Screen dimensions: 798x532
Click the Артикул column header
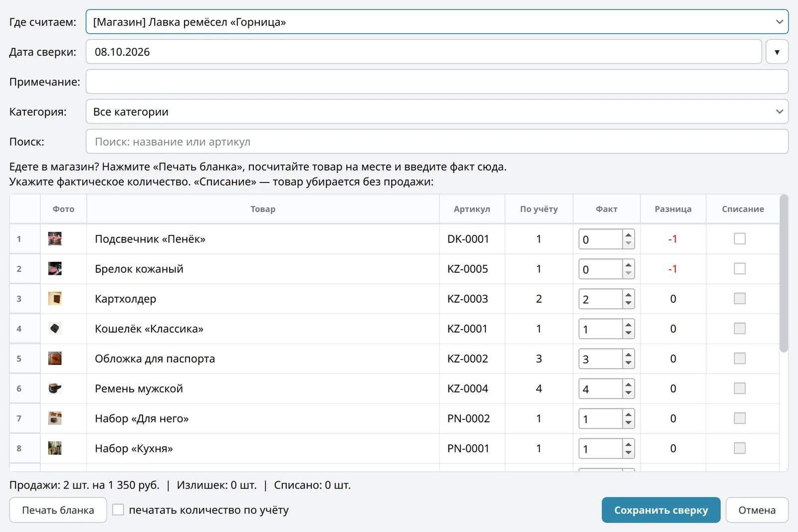[472, 209]
